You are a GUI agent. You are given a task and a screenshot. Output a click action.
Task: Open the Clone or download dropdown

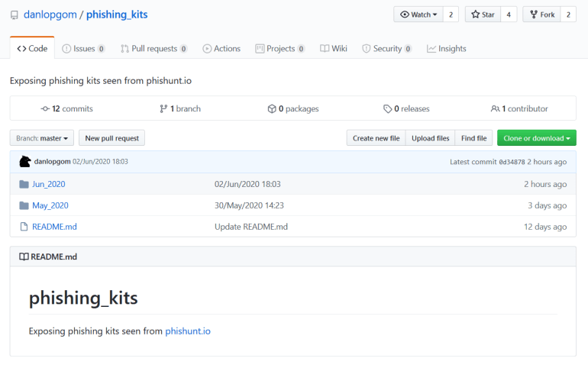pos(536,138)
